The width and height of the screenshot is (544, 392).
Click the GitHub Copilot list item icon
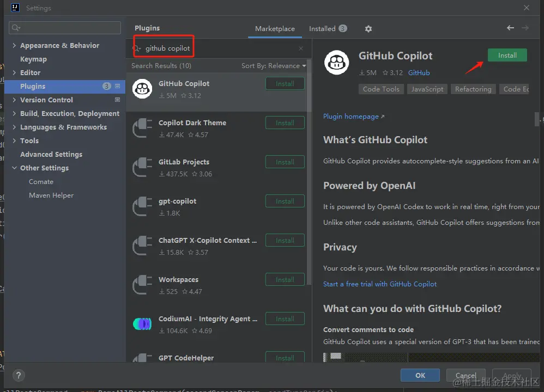tap(142, 89)
